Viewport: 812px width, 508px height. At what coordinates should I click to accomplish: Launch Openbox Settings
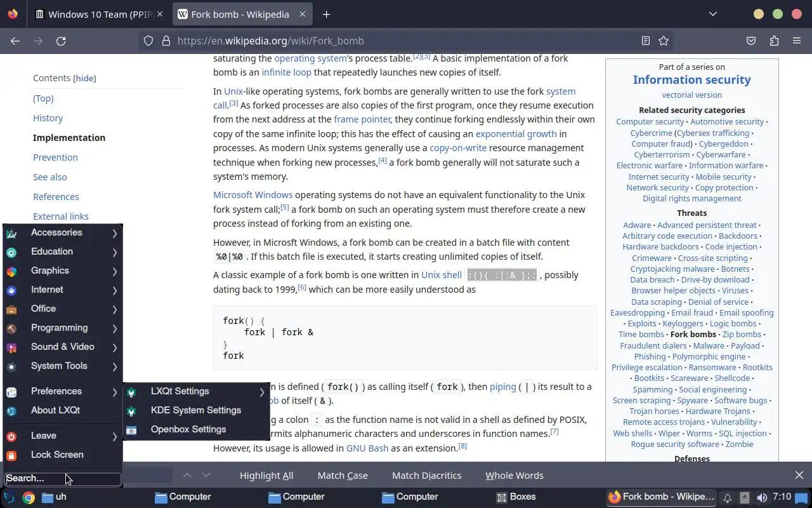point(196,430)
